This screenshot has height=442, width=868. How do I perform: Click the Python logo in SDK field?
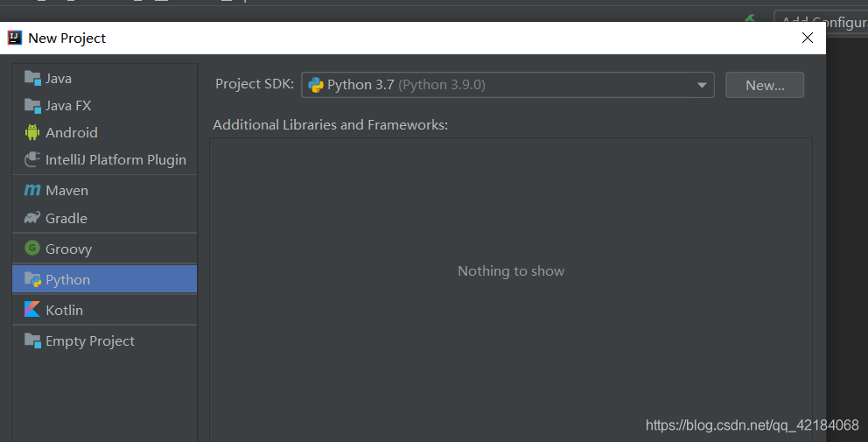pos(316,85)
